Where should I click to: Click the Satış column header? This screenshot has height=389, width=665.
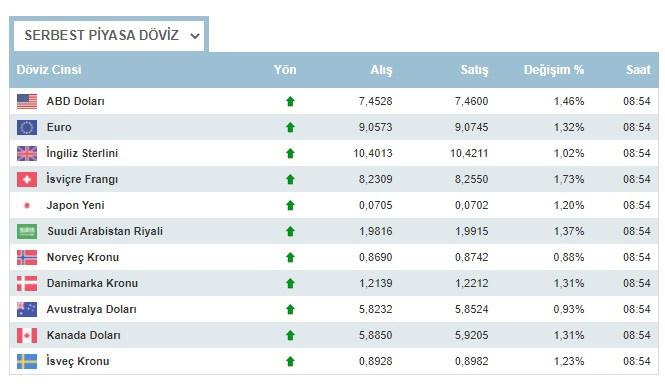click(475, 70)
